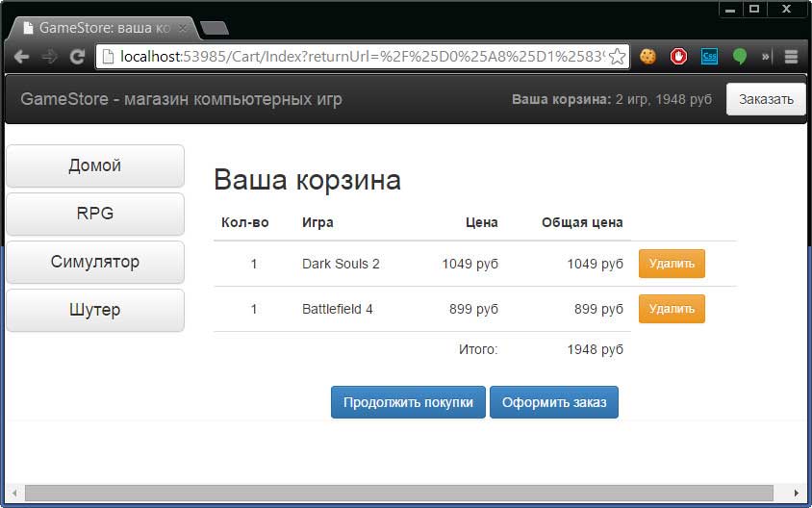Open a new browser tab
Screen dimensions: 812x508
pyautogui.click(x=215, y=28)
